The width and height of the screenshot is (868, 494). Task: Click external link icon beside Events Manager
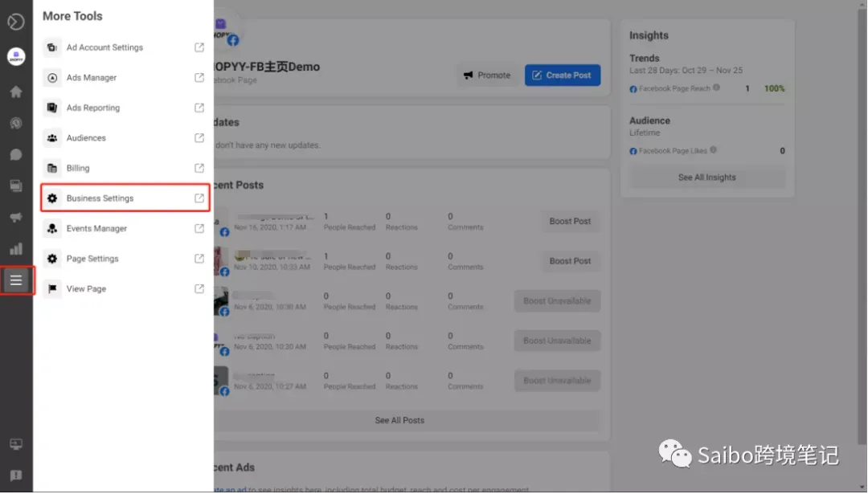click(199, 228)
